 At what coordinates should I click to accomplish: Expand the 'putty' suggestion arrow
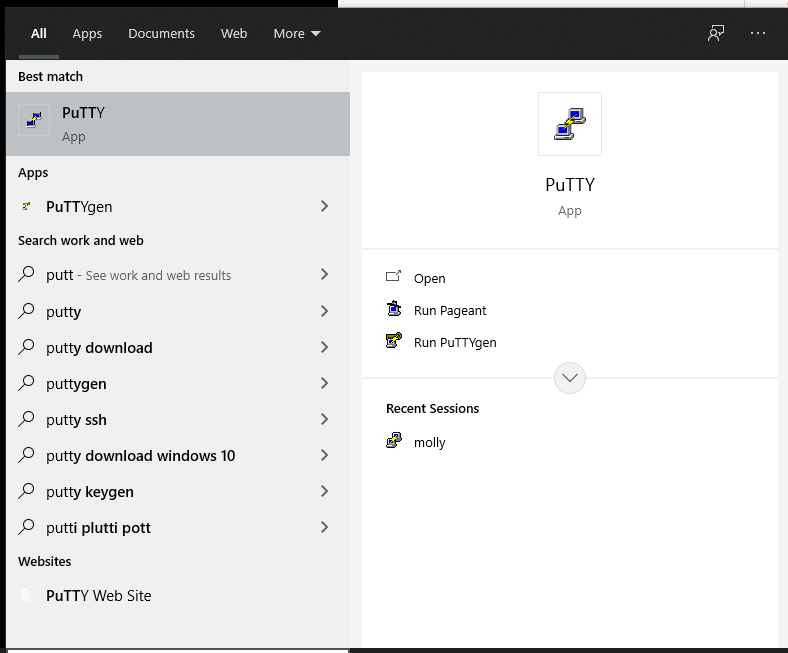pos(325,311)
